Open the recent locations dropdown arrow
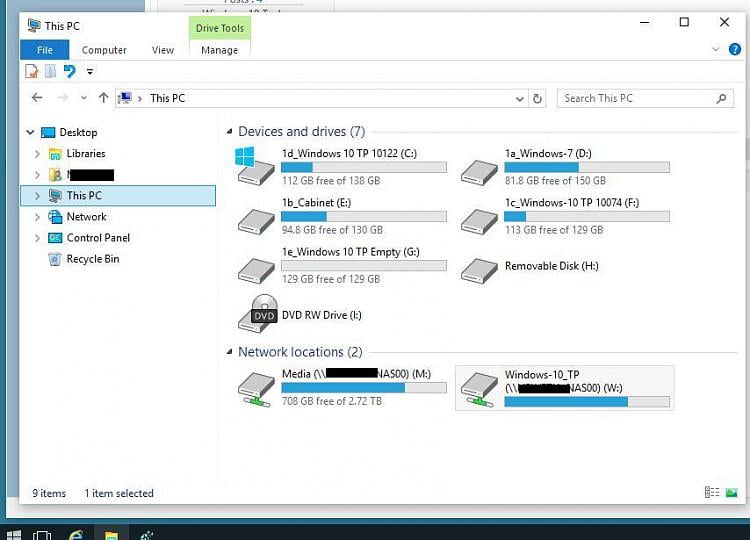 coord(84,98)
